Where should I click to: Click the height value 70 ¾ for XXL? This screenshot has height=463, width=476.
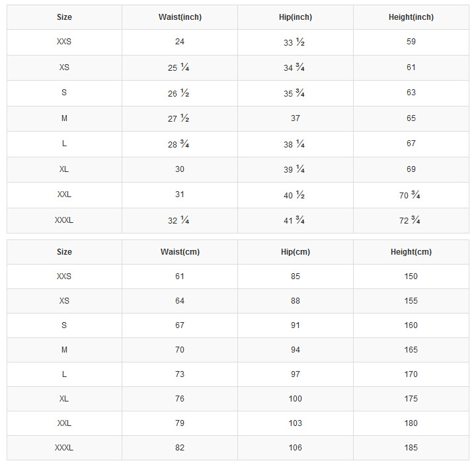click(x=411, y=195)
